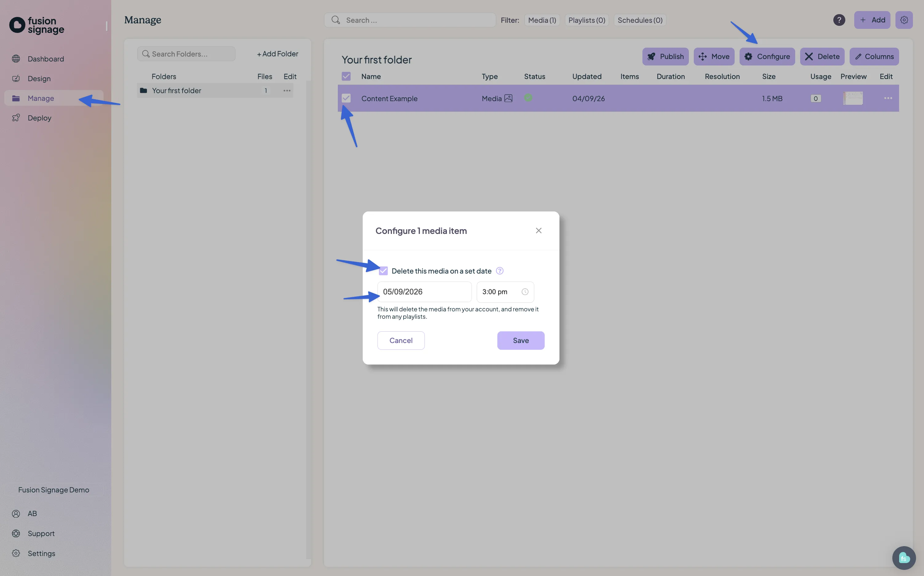Image resolution: width=924 pixels, height=576 pixels.
Task: Click the Add button
Action: pyautogui.click(x=872, y=20)
